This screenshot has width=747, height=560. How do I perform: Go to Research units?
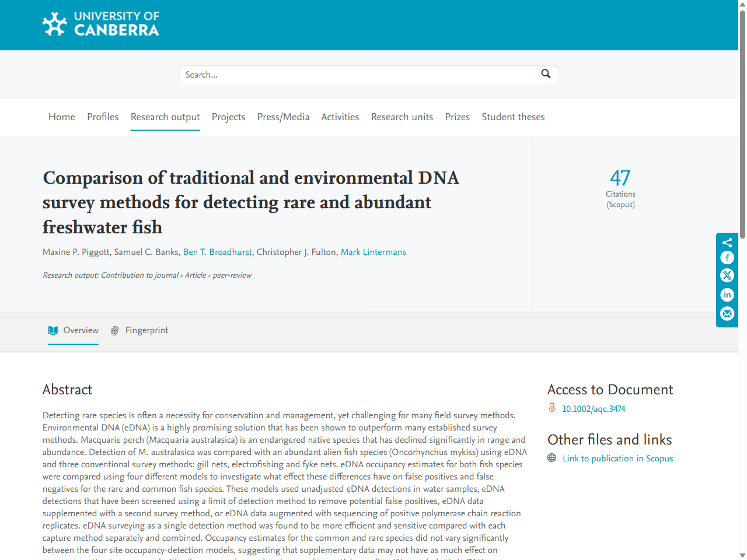click(x=402, y=117)
